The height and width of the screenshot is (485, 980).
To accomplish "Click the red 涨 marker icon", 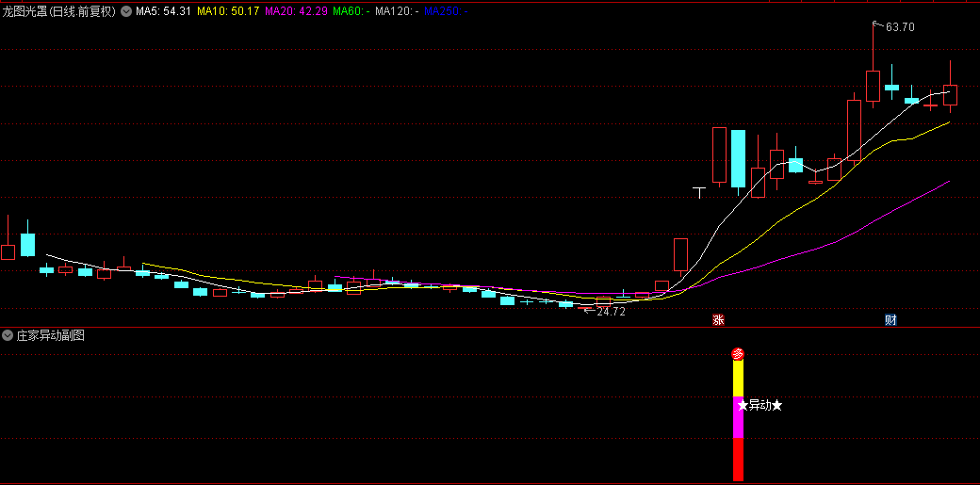I will point(718,320).
